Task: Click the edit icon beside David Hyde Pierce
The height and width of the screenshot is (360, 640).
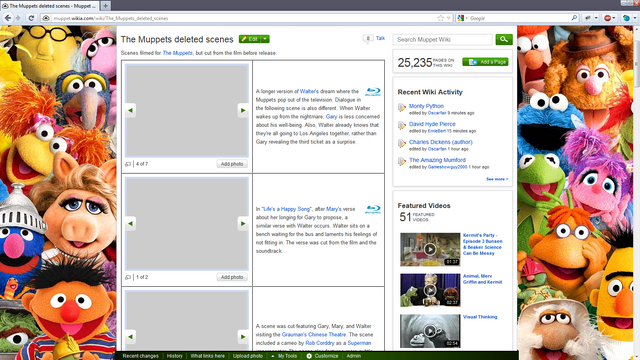Action: coord(402,126)
